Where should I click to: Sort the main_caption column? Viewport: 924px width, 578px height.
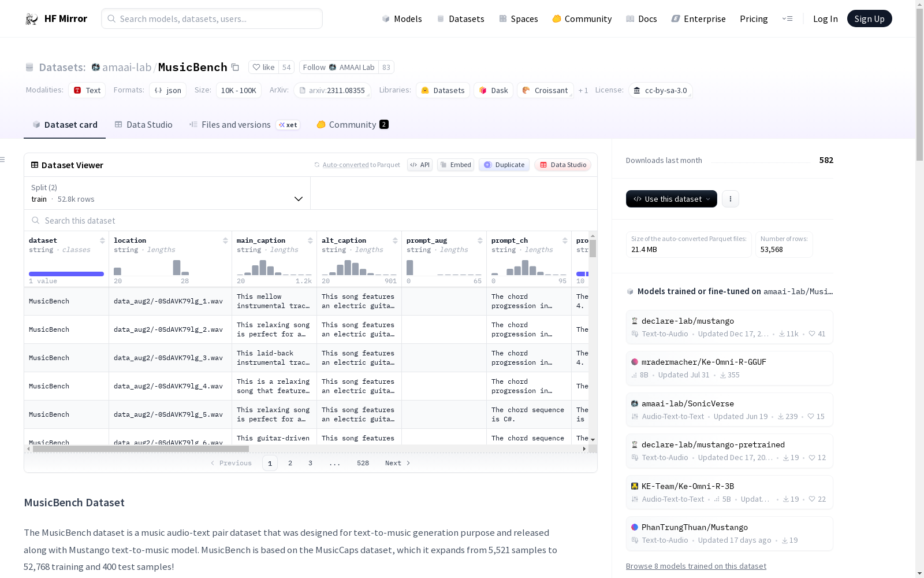310,240
